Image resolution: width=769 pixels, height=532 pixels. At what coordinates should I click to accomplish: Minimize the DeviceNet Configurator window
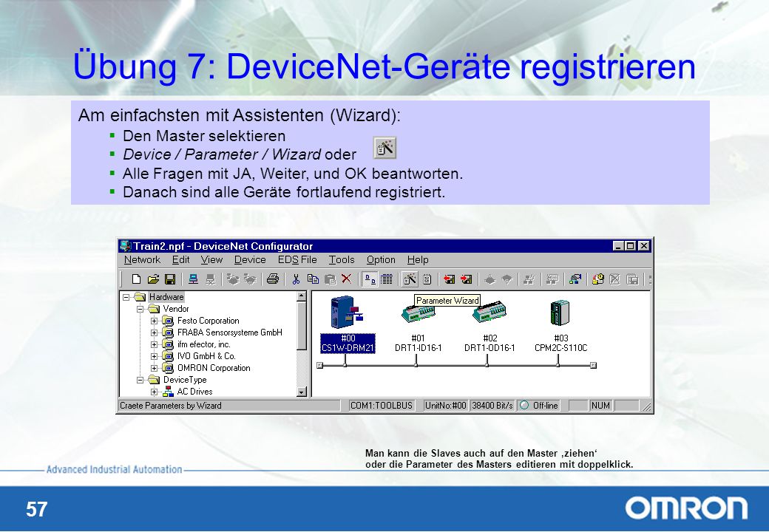click(x=618, y=246)
